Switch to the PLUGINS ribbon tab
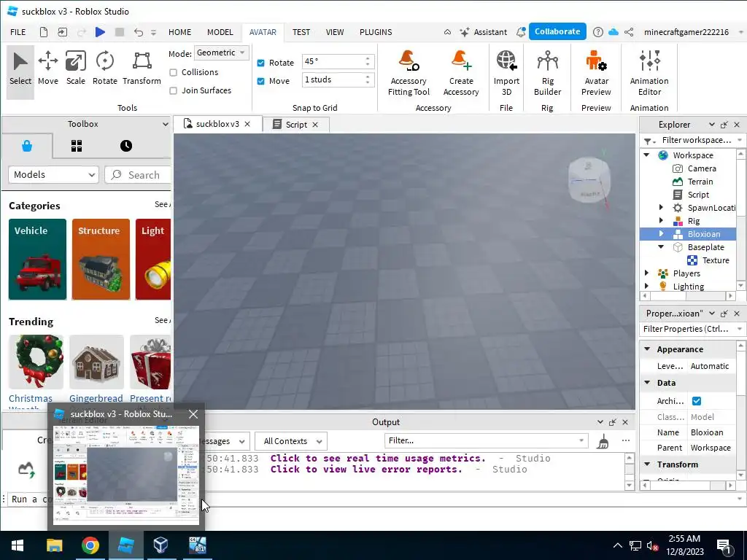Image resolution: width=747 pixels, height=560 pixels. (x=376, y=32)
